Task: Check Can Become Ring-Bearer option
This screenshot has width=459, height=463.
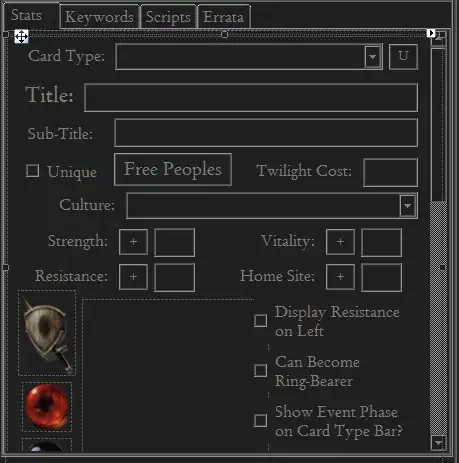Action: coord(260,370)
